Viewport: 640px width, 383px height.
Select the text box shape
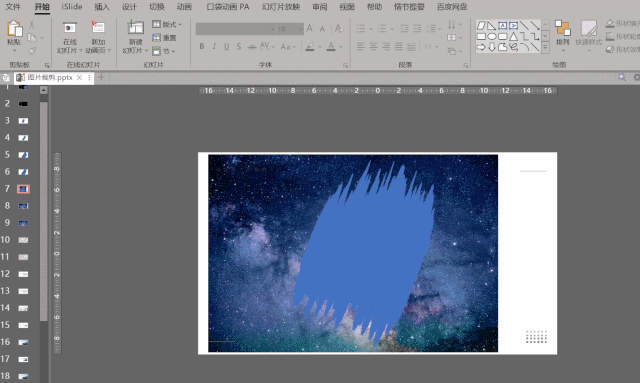point(503,26)
